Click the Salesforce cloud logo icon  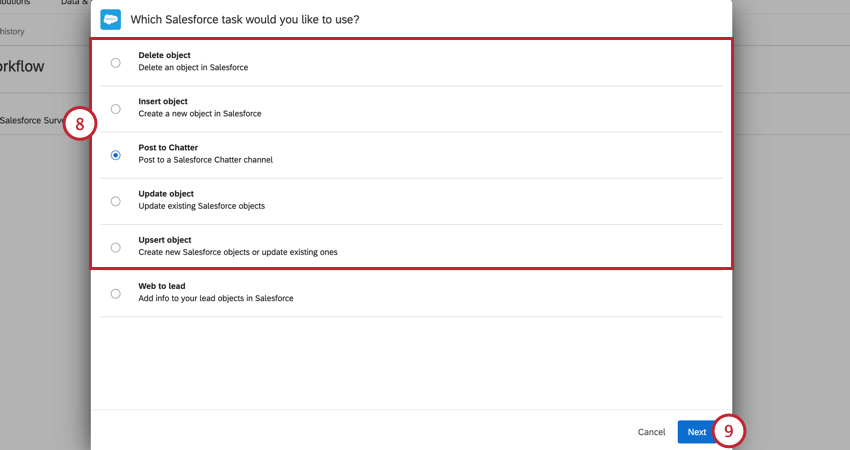(x=111, y=19)
